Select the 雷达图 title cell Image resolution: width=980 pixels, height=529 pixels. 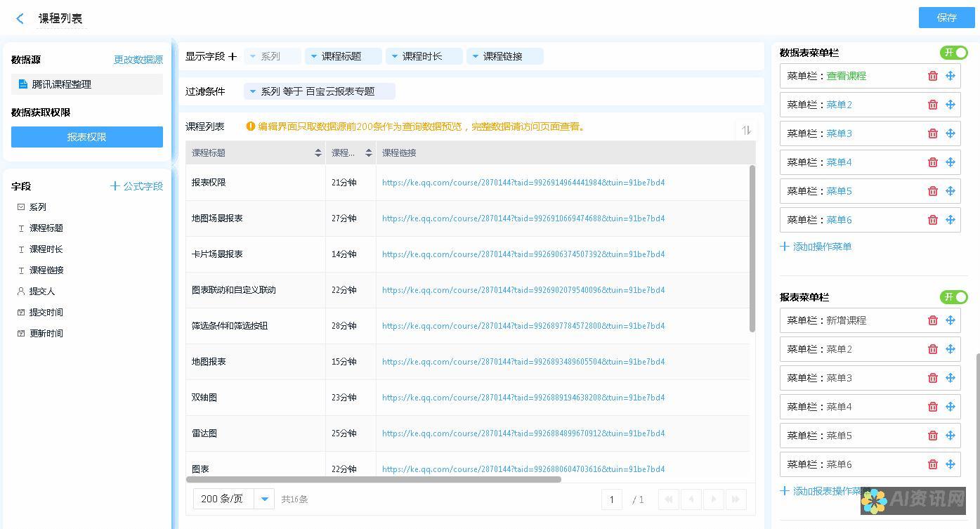pyautogui.click(x=256, y=433)
